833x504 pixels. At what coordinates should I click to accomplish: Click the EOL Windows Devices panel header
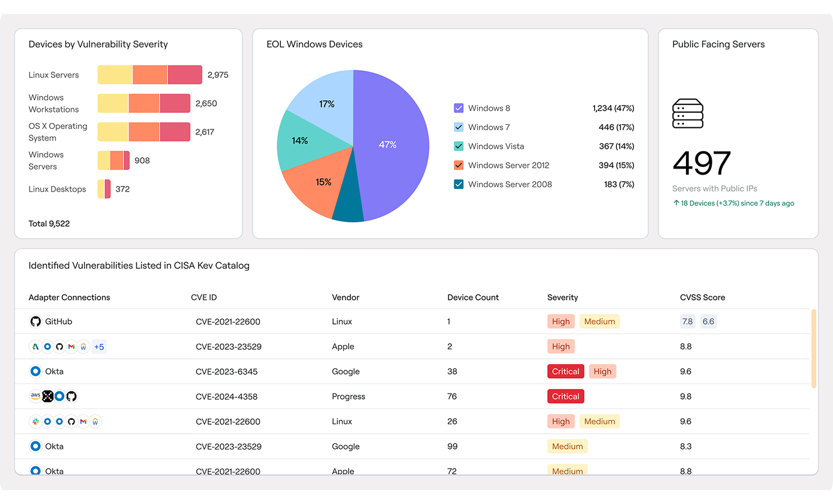[315, 44]
